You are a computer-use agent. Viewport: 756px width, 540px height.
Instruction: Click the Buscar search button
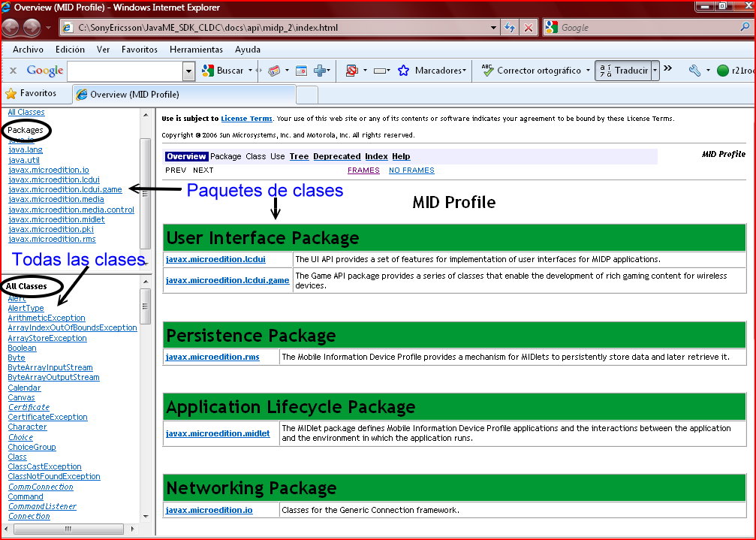[x=223, y=71]
